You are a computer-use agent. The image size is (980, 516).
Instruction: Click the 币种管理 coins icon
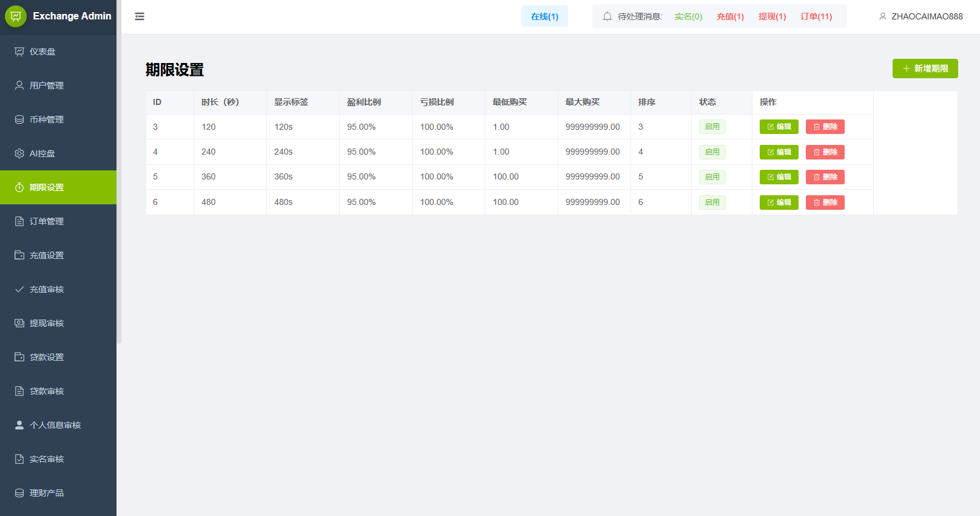(19, 119)
